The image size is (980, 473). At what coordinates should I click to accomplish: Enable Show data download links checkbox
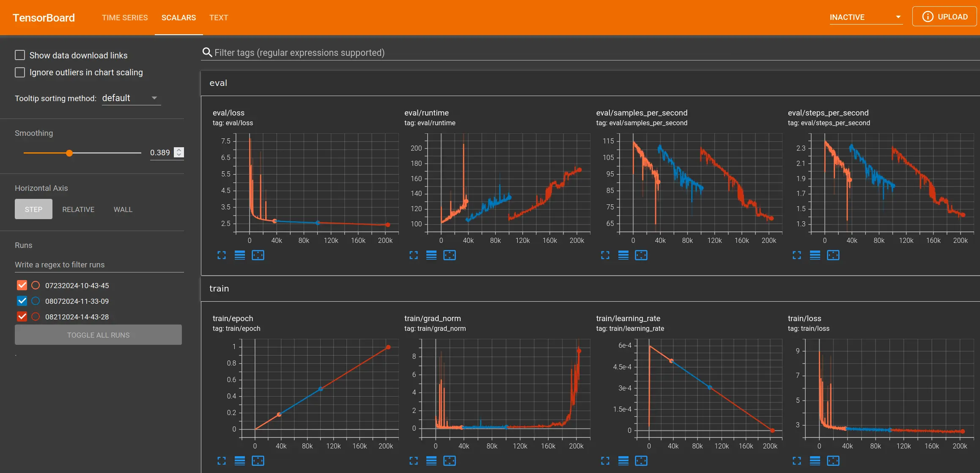coord(20,55)
